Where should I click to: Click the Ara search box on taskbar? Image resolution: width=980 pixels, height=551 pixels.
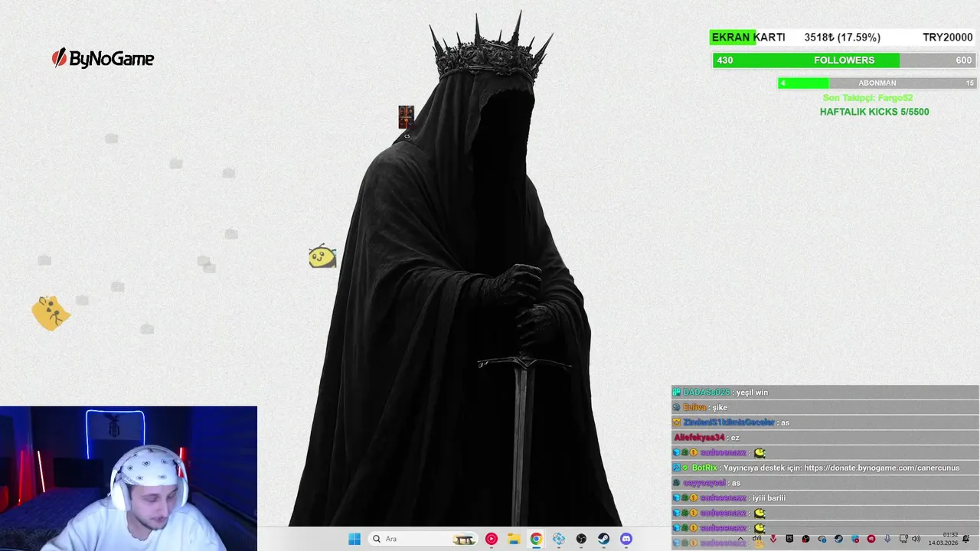click(423, 539)
